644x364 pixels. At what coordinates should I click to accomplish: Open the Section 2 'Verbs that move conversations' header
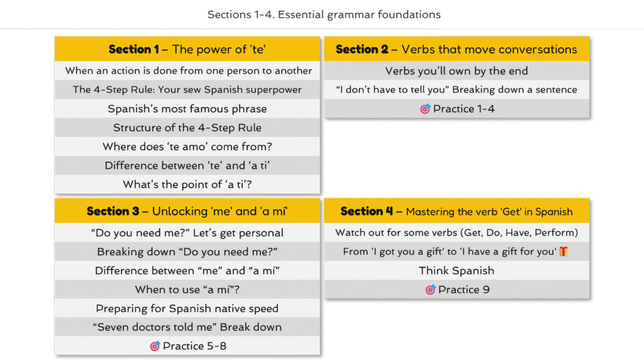457,49
